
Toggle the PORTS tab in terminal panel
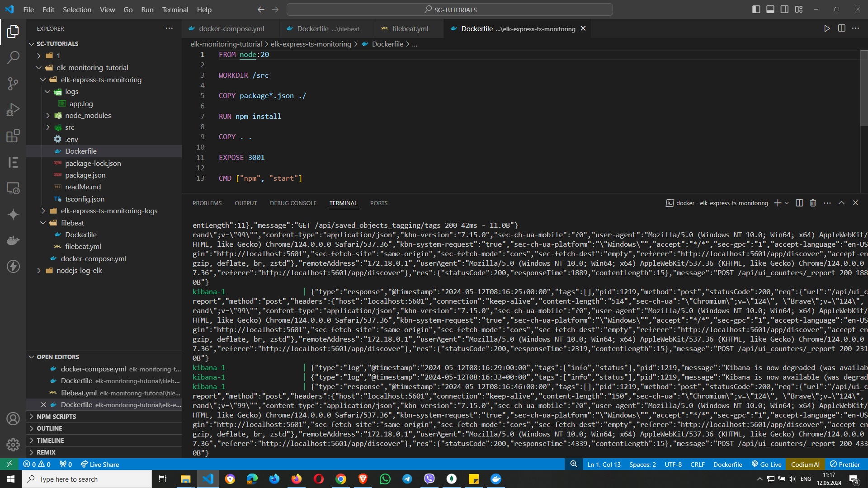[378, 203]
